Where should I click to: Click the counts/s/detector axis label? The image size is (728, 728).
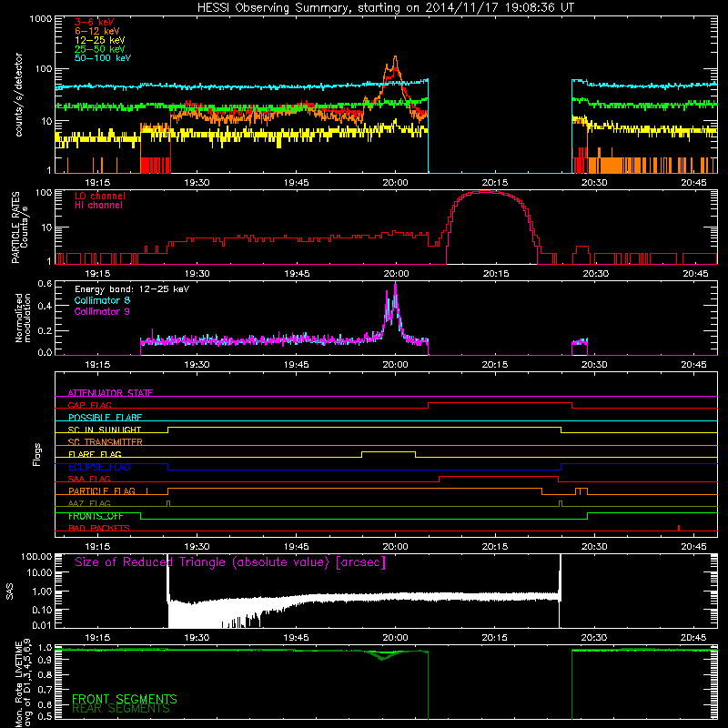coord(18,95)
